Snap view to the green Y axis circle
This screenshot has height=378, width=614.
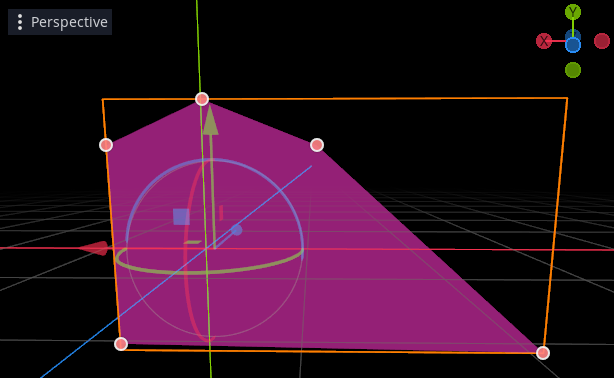573,12
